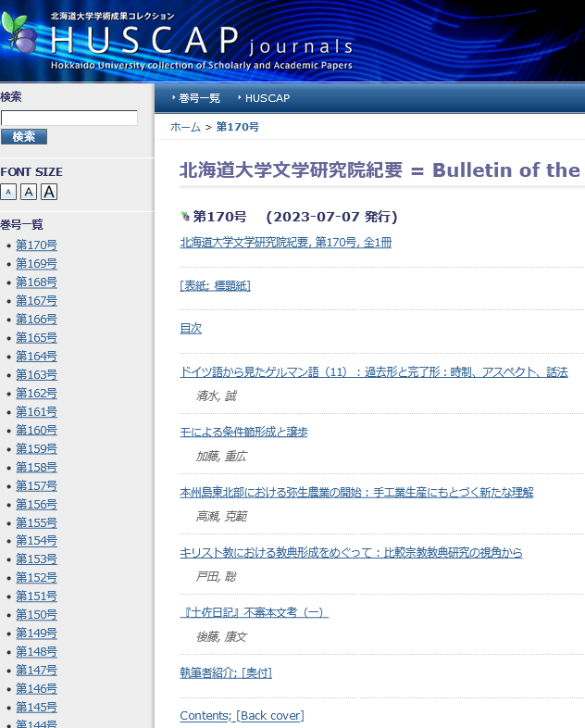This screenshot has height=728, width=585.
Task: Select 第145号 in the volume list
Action: 37,707
